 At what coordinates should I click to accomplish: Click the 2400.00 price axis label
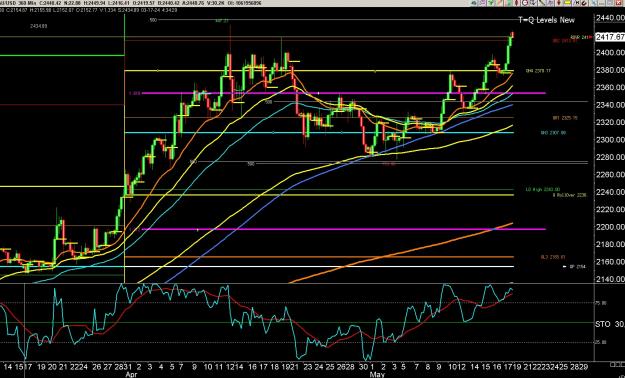click(x=610, y=53)
